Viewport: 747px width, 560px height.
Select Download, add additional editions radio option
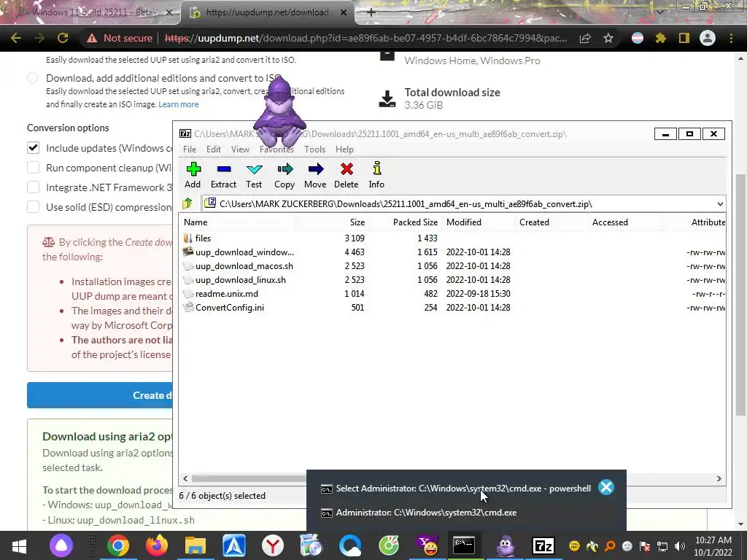pos(32,78)
